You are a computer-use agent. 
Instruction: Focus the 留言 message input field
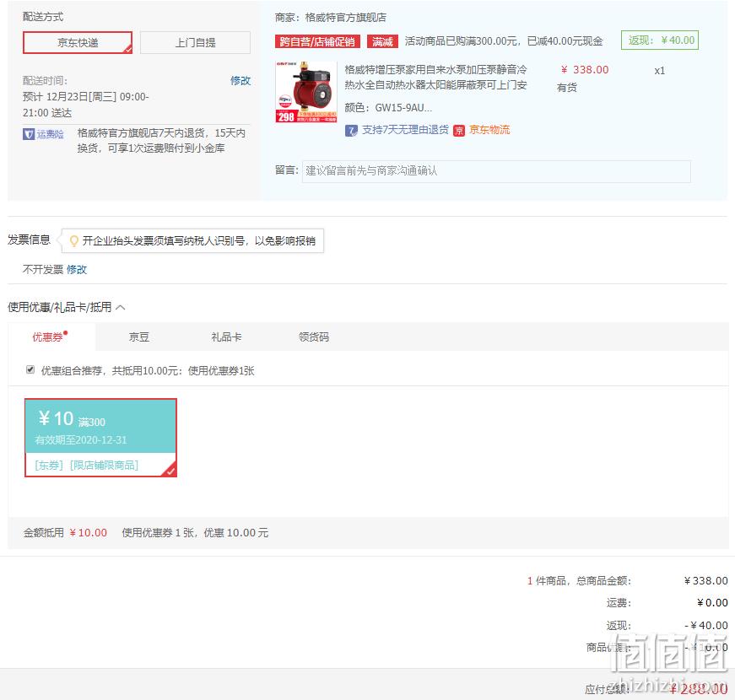(496, 171)
